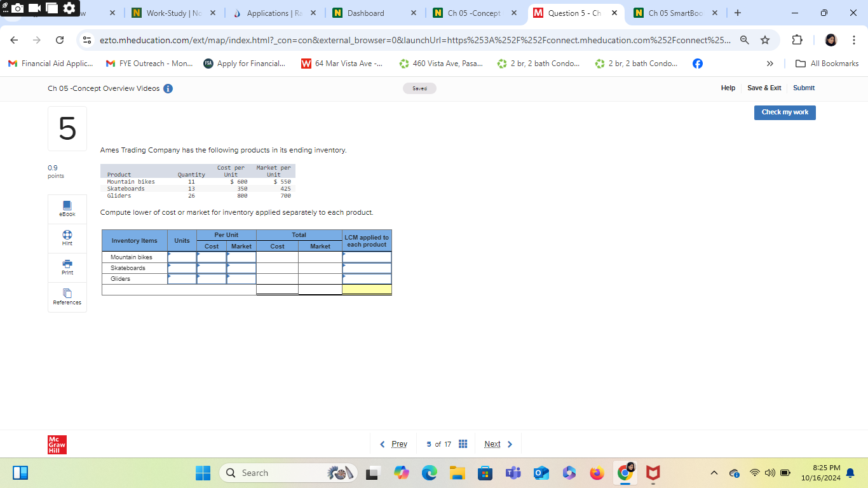Open the Chrome three-dot menu
Screen dimensions: 868x488
[x=854, y=40]
